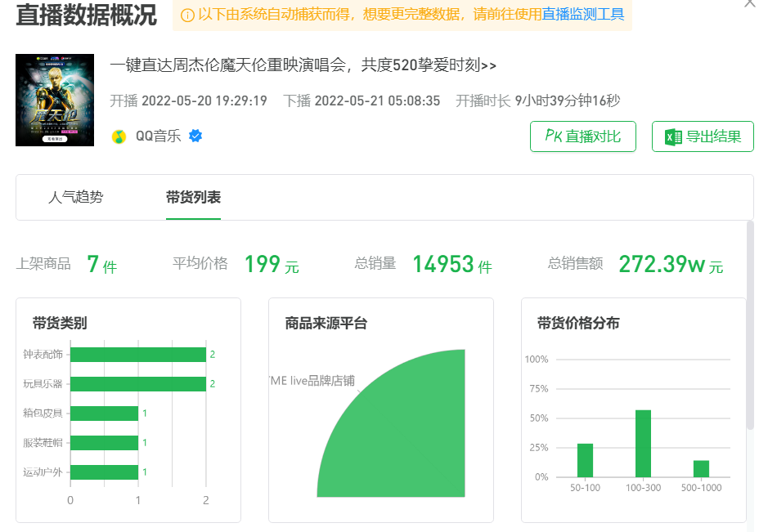Screen dimensions: 759x532
Task: Click the blue verified badge beside QQ音乐
Action: 195,136
